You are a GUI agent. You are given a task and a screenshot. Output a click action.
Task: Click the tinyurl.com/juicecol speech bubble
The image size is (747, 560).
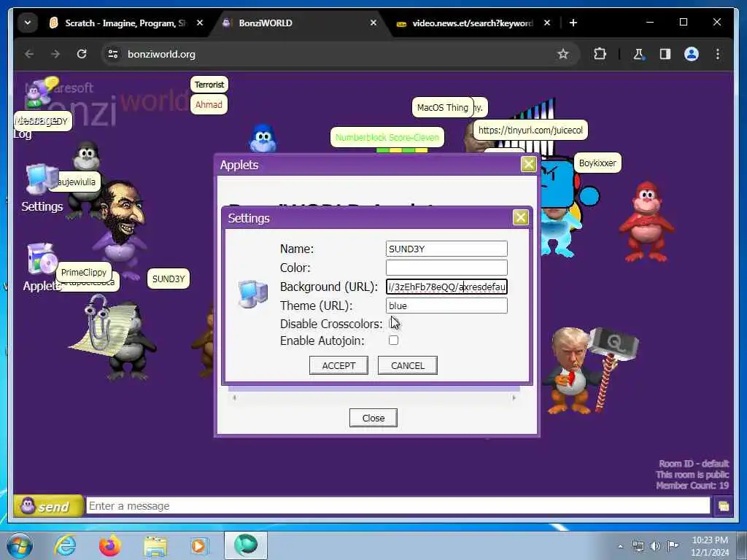(530, 130)
